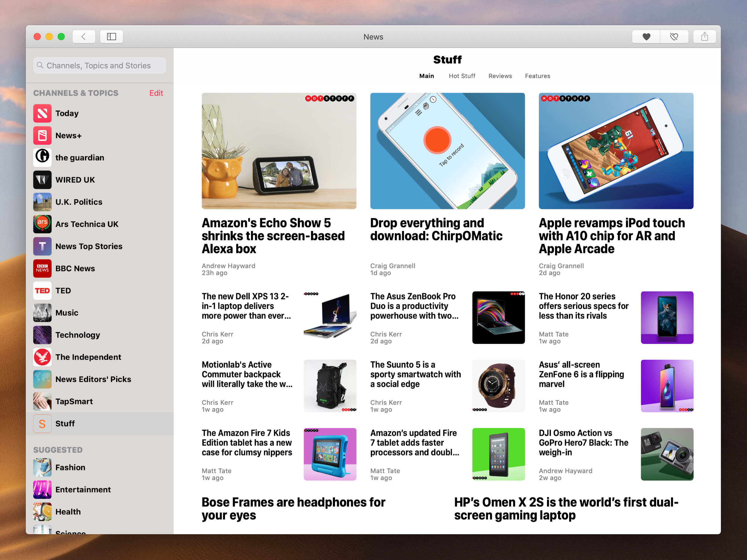Image resolution: width=747 pixels, height=560 pixels.
Task: Click the back navigation arrow
Action: point(84,37)
